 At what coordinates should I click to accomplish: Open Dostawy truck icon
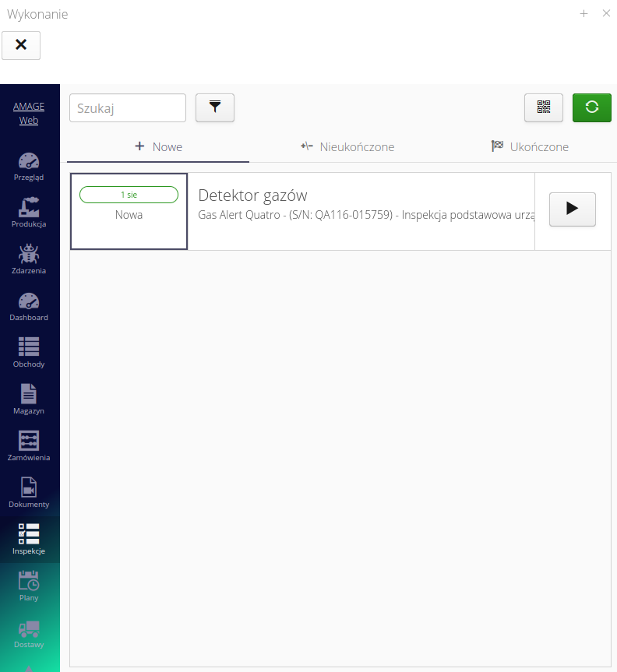29,633
